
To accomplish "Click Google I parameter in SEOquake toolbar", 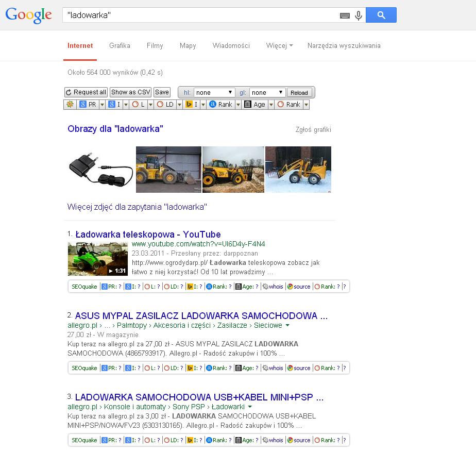I will coord(114,104).
